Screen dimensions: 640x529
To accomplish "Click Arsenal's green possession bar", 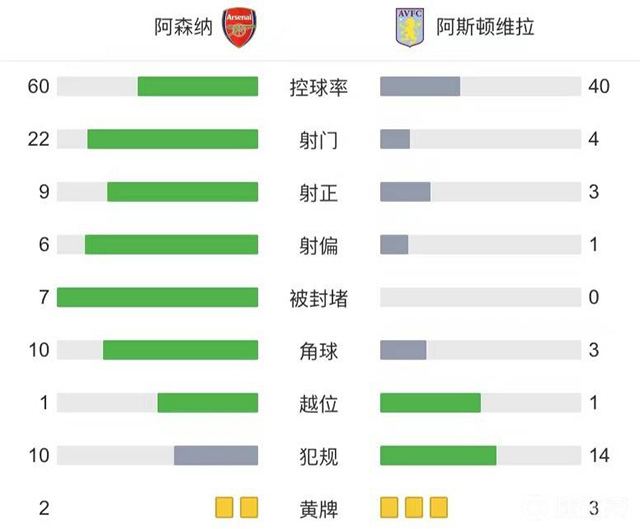I will tap(198, 87).
